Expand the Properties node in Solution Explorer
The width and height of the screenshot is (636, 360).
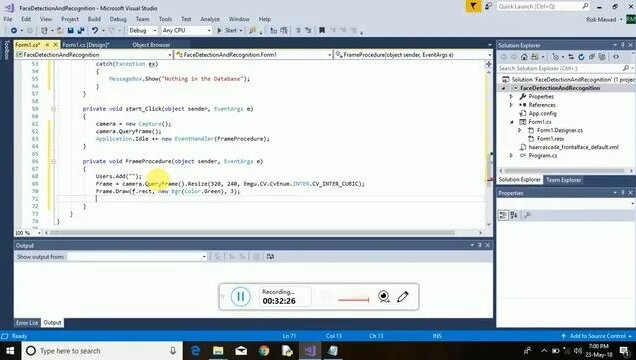(x=511, y=96)
